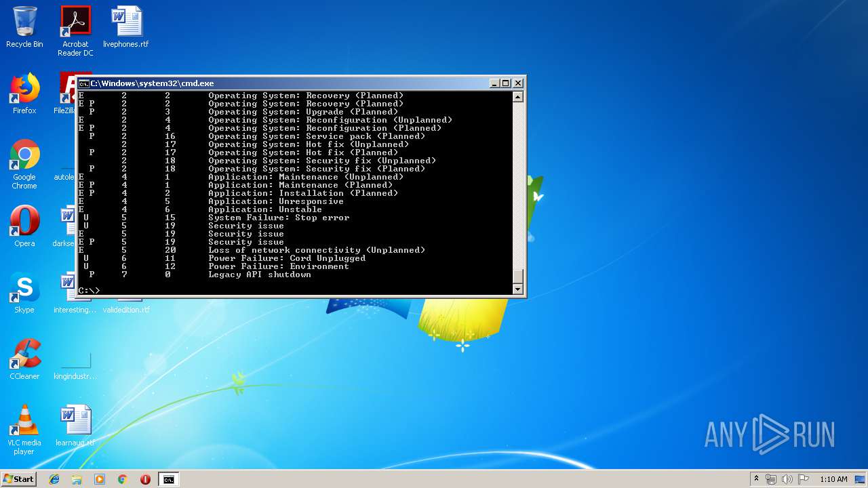The width and height of the screenshot is (868, 488).
Task: Close the cmd.exe window
Action: (x=518, y=83)
